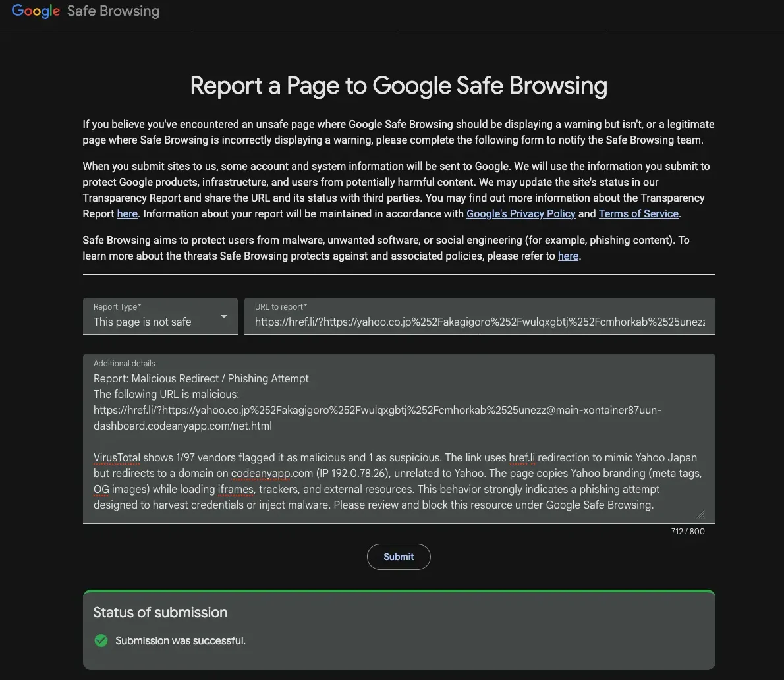This screenshot has width=784, height=680.
Task: Open Google's Privacy Policy link
Action: [x=520, y=213]
